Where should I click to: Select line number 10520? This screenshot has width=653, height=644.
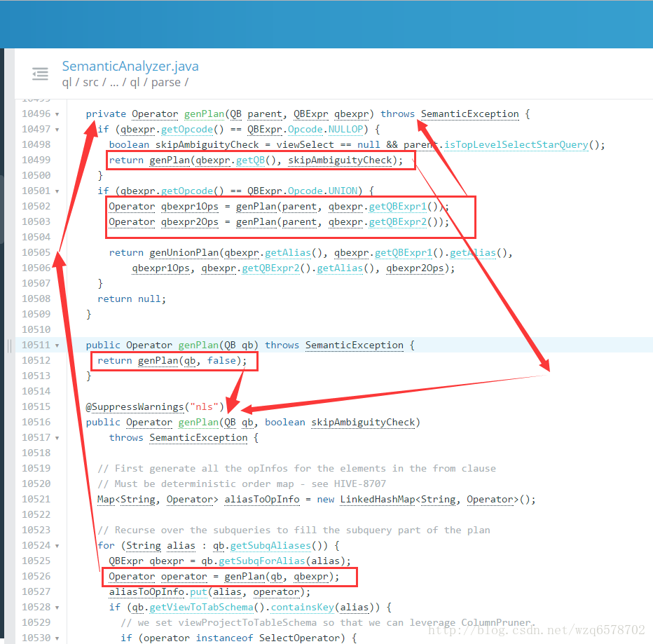click(x=36, y=484)
